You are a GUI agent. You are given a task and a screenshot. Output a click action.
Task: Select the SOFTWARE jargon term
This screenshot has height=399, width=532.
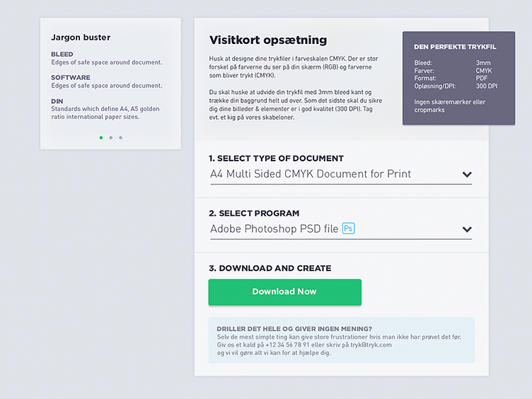point(70,78)
